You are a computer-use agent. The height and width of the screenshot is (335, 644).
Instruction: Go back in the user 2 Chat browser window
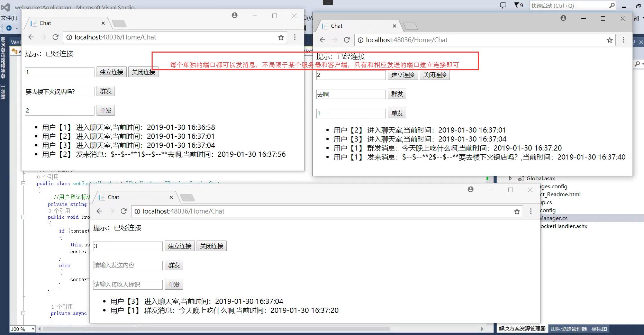323,40
